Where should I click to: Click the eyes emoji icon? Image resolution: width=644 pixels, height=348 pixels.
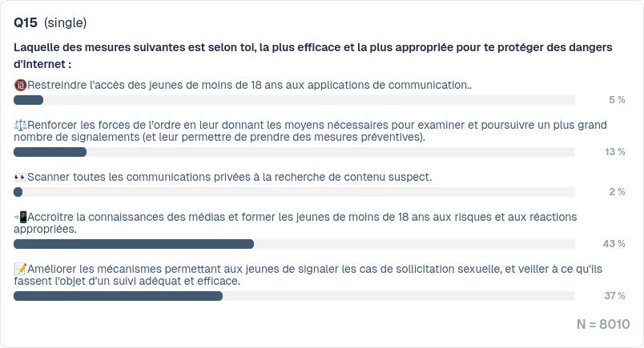(20, 176)
